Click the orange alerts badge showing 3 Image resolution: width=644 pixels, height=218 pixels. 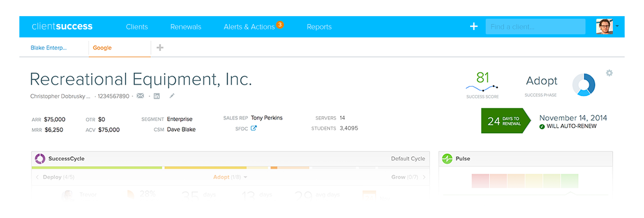click(280, 24)
